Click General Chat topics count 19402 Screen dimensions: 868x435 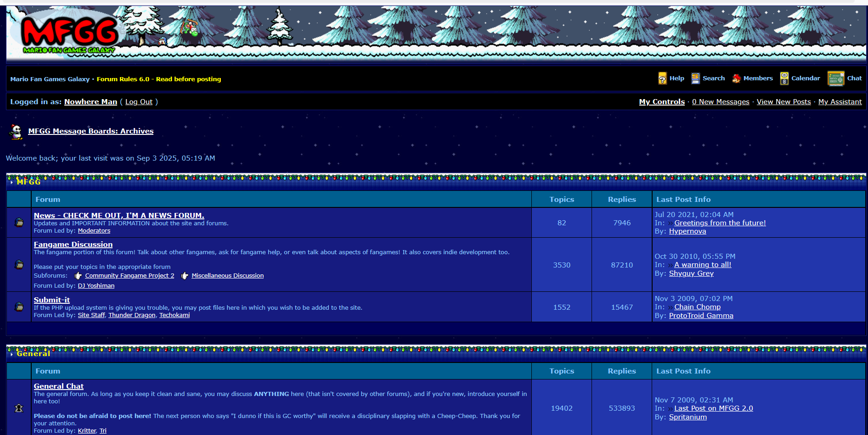pos(562,408)
